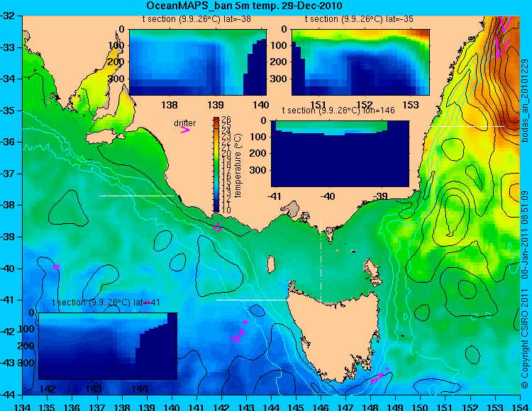Click the "139" tick under the lat=-38 inset
Image resolution: width=532 pixels, height=411 pixels.
(216, 105)
